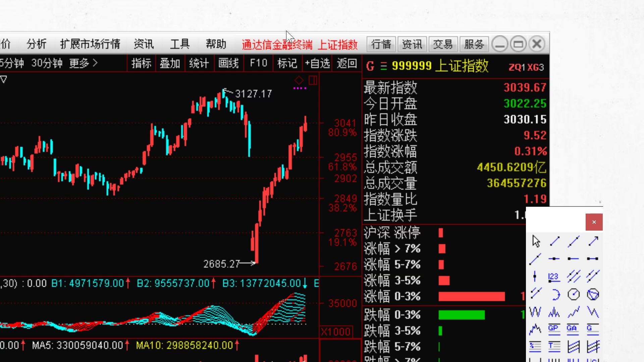
Task: Select the parallel channel lines tool
Action: click(574, 277)
